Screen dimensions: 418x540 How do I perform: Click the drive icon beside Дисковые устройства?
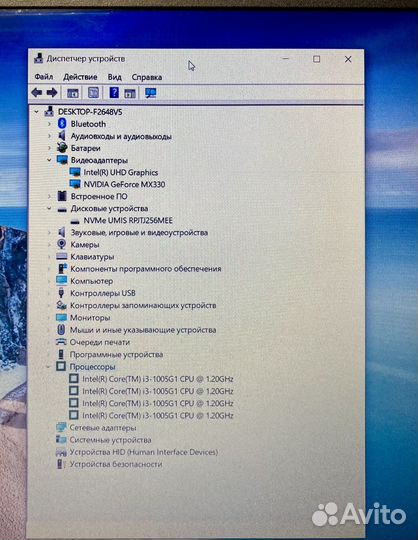tap(62, 209)
